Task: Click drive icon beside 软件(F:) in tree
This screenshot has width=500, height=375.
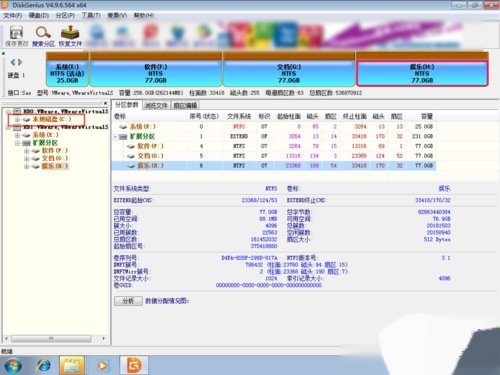Action: 35,151
